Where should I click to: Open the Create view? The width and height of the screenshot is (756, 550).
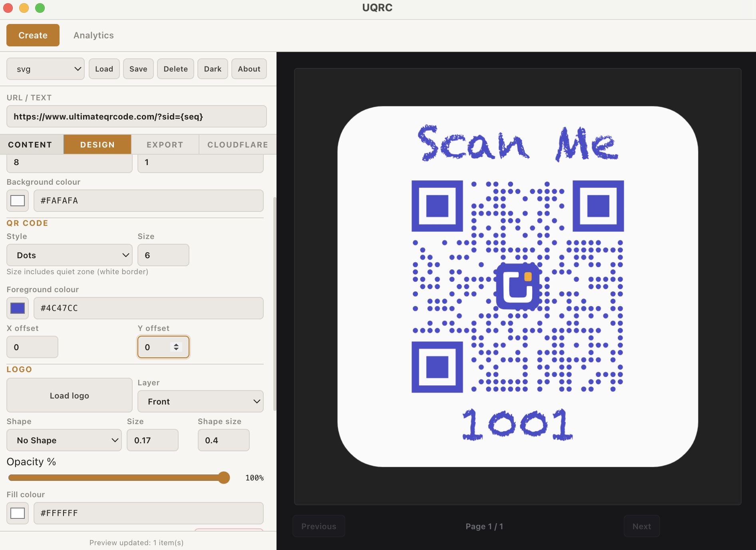[33, 35]
